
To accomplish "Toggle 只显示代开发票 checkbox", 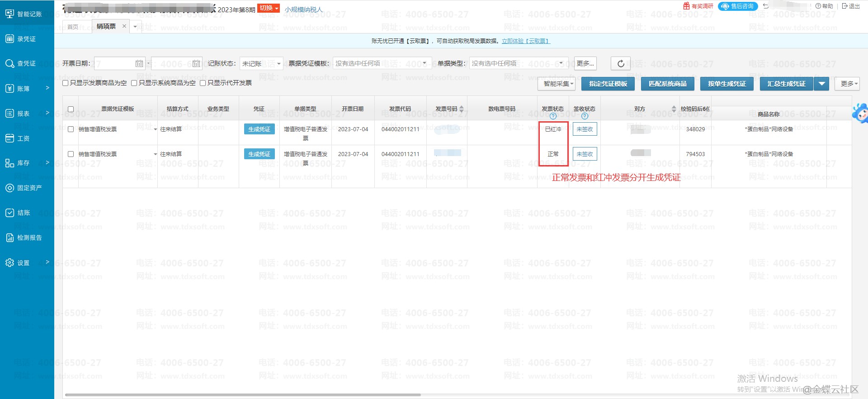I will (x=203, y=83).
